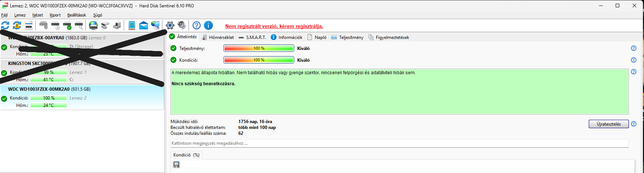Switch to the Figyelmeztetések tab

[388, 37]
